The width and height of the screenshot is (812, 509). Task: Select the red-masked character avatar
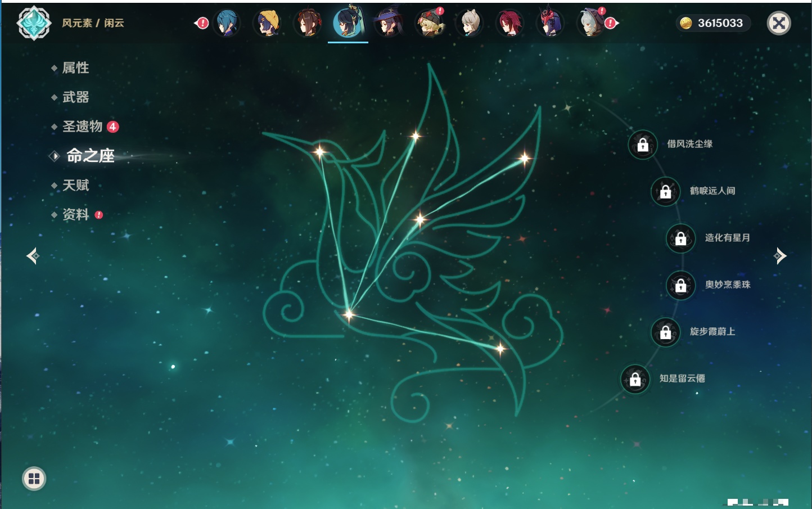point(551,23)
